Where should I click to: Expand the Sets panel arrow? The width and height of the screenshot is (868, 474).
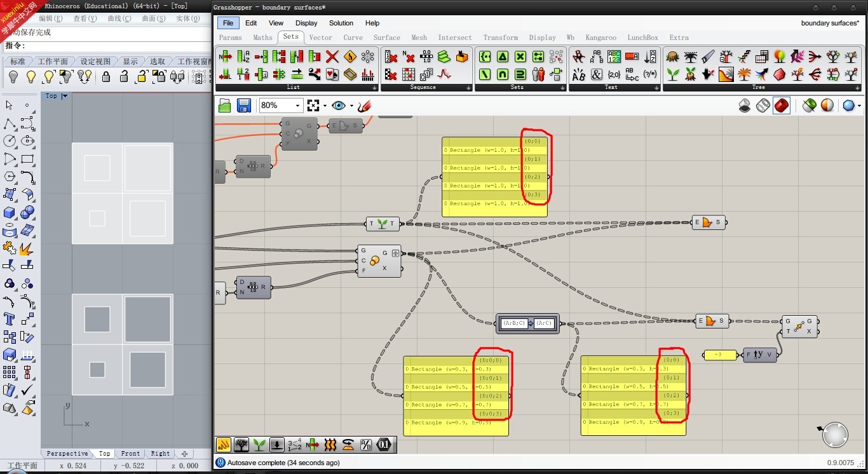point(562,88)
